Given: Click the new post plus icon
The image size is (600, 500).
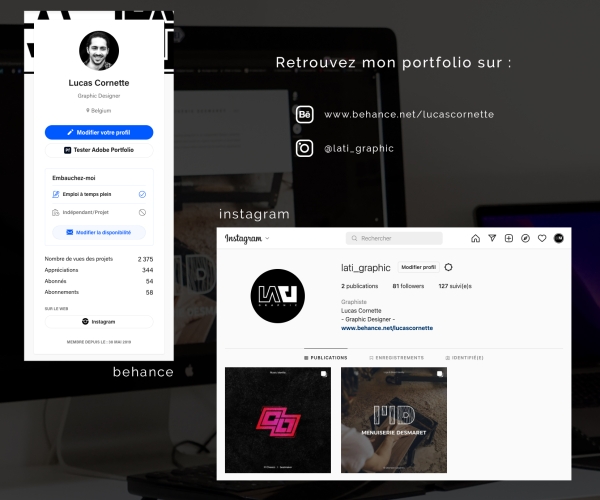Looking at the screenshot, I should point(509,238).
